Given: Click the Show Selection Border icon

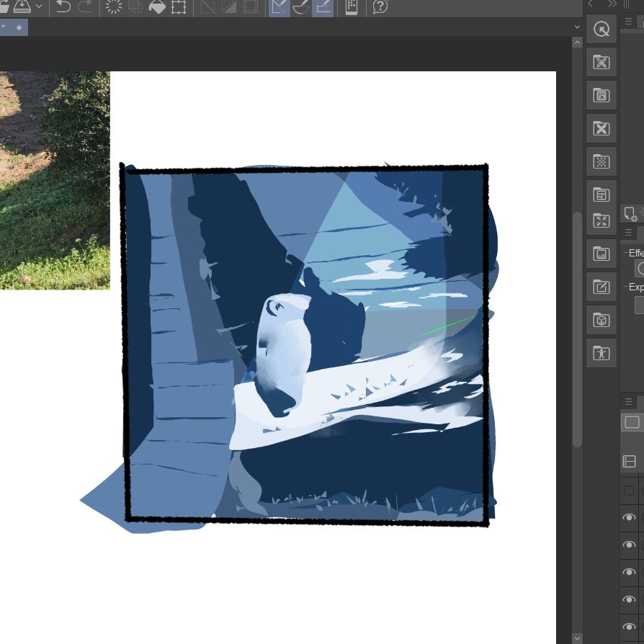Looking at the screenshot, I should [x=251, y=6].
